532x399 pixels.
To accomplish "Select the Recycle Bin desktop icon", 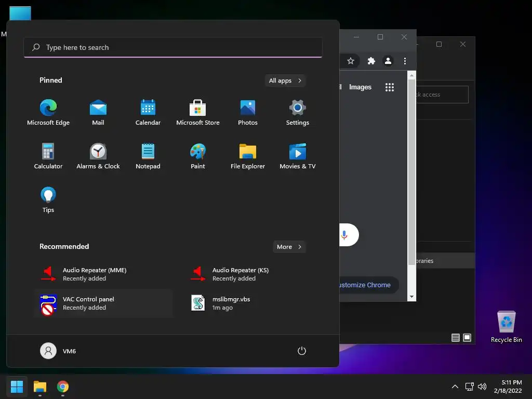I will 506,326.
